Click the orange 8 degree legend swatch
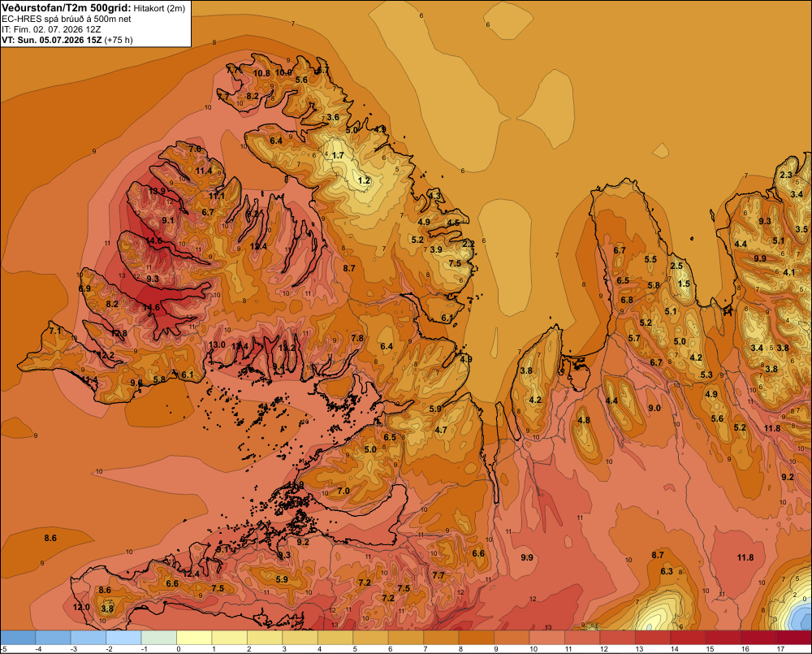 [x=477, y=637]
